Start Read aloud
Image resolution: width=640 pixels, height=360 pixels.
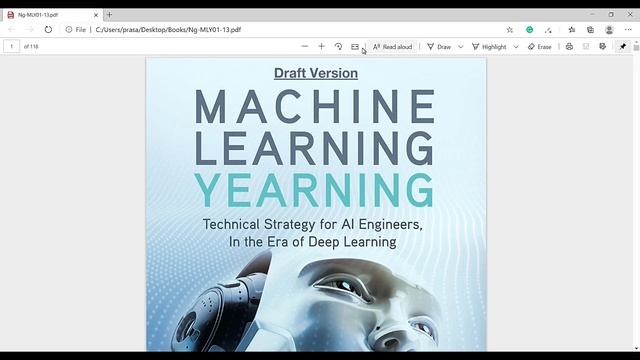pos(392,47)
